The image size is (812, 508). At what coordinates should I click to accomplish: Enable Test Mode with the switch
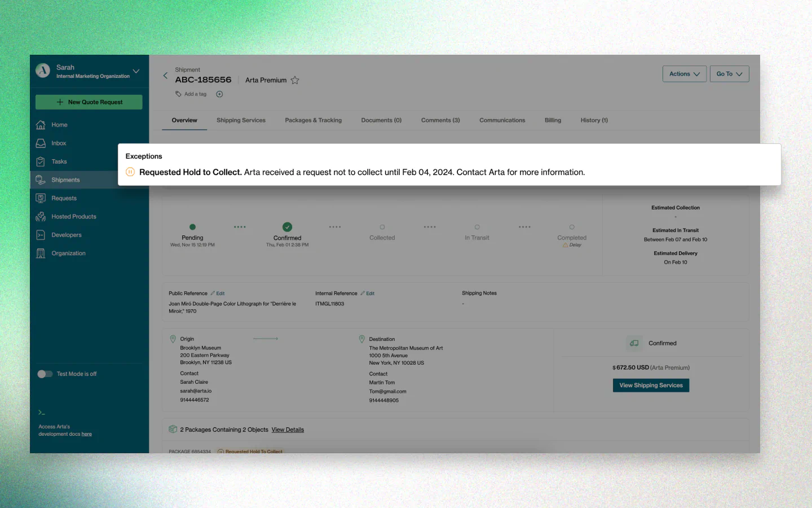45,374
